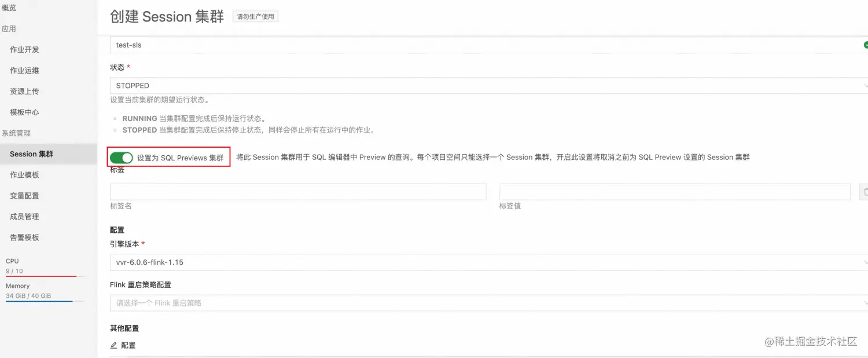Click the 34 GiB / 40 GiB value
Viewport: 868px width, 358px height.
[28, 296]
